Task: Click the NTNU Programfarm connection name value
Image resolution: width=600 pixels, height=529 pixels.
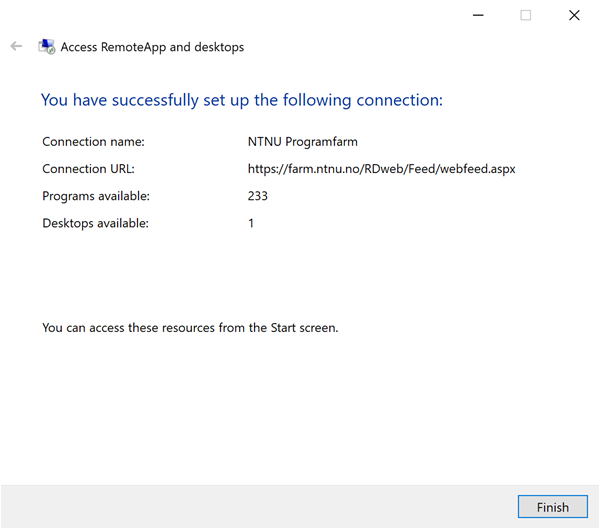Action: click(303, 142)
